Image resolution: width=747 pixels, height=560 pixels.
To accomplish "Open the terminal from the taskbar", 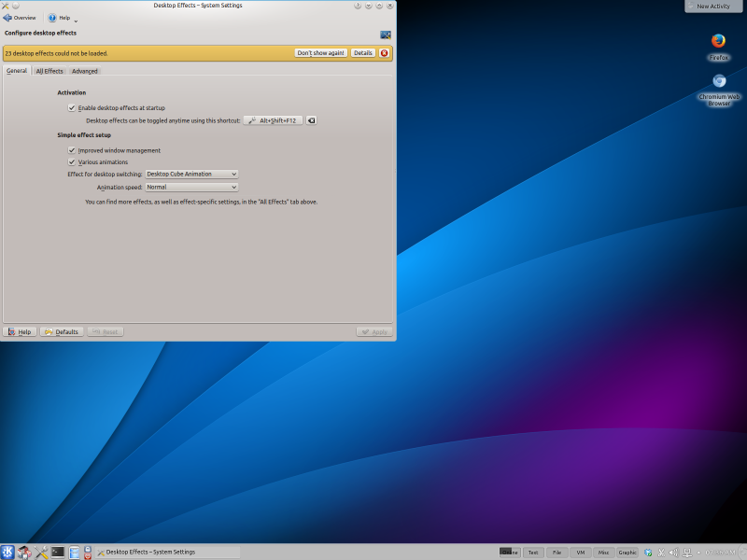I will tap(58, 552).
